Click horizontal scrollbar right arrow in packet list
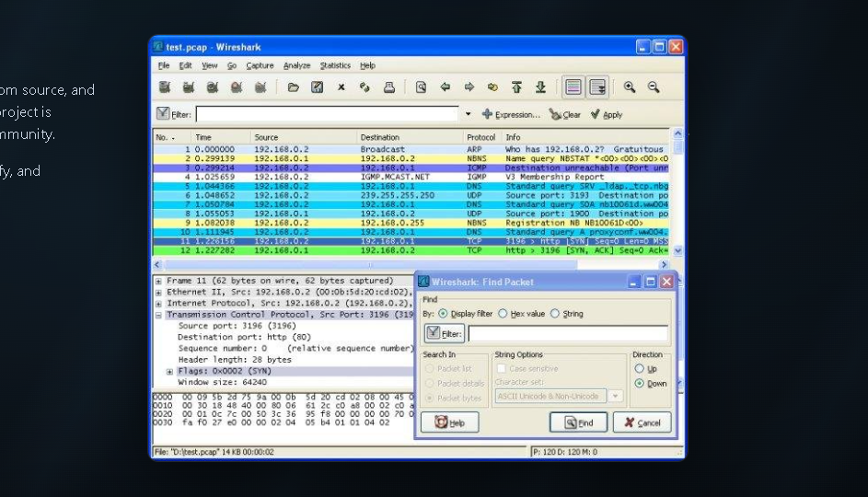This screenshot has height=497, width=868. point(664,264)
